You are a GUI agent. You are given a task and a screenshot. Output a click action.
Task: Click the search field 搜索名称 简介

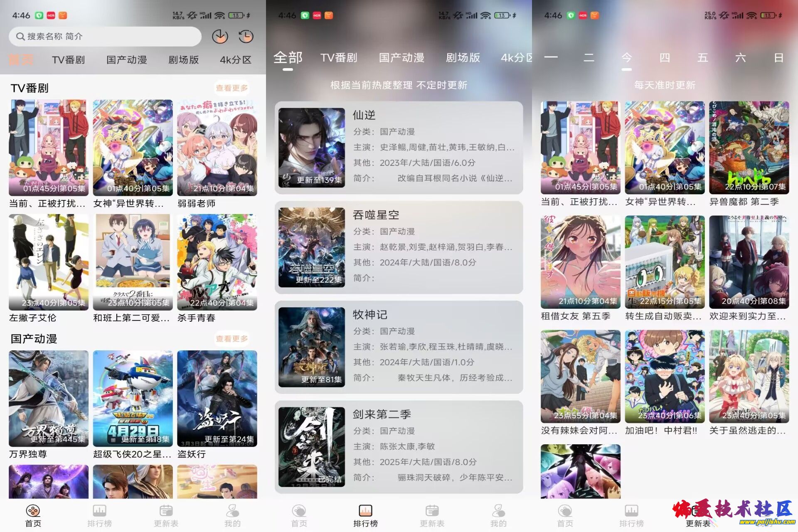(105, 37)
